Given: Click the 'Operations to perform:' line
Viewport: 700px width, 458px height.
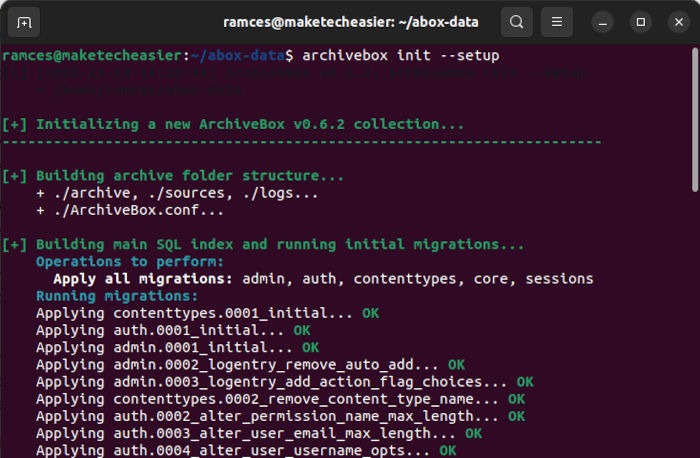Looking at the screenshot, I should (x=130, y=262).
